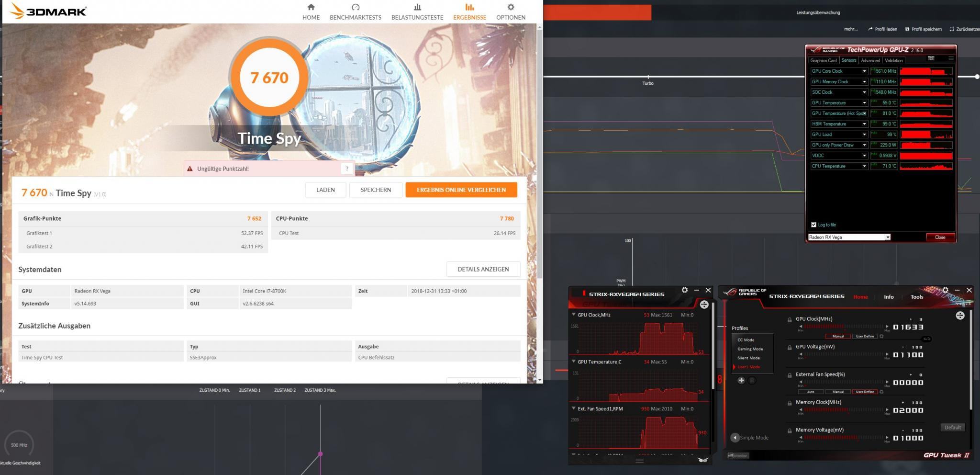Collapse the Ext. Fan Speed1,RPM graph section
This screenshot has width=980, height=475.
pyautogui.click(x=573, y=408)
